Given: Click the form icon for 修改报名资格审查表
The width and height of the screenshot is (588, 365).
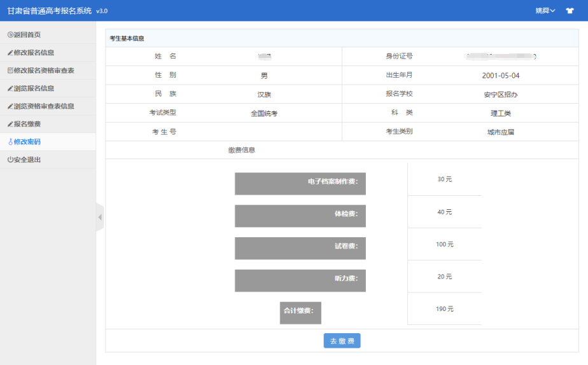Looking at the screenshot, I should [x=10, y=71].
